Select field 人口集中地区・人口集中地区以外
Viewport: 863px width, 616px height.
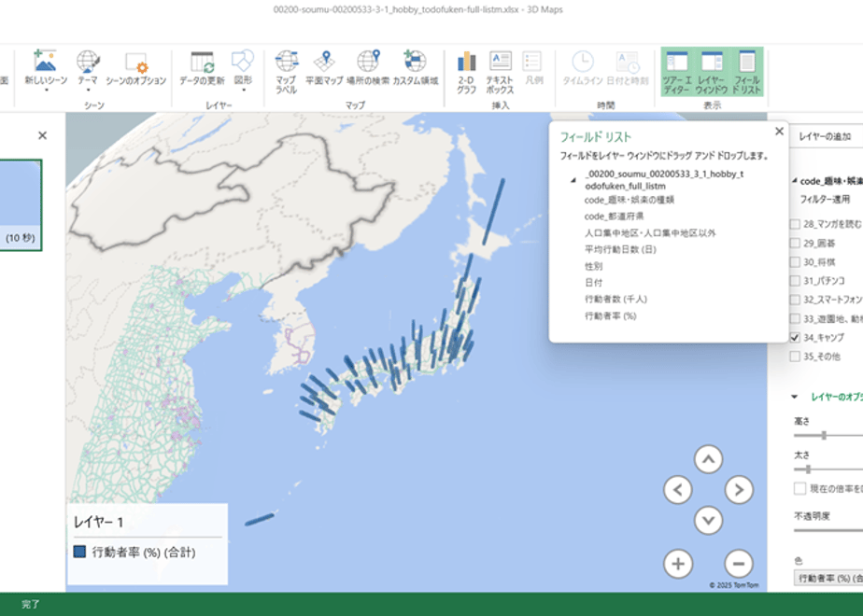tap(650, 232)
